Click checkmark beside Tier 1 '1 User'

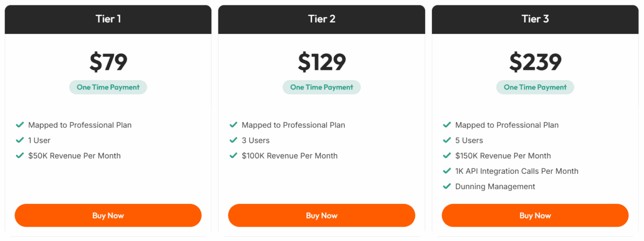pyautogui.click(x=20, y=140)
